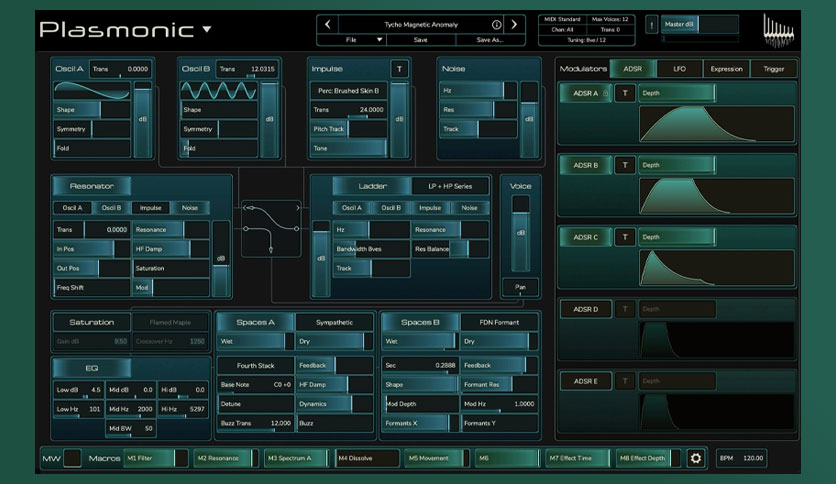Toggle the Impulse T button

pos(399,69)
